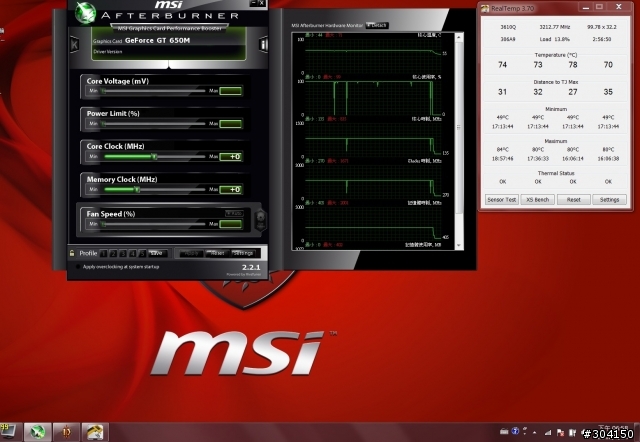The image size is (640, 442).
Task: Click the network signal icon in system tray
Action: pyautogui.click(x=548, y=432)
